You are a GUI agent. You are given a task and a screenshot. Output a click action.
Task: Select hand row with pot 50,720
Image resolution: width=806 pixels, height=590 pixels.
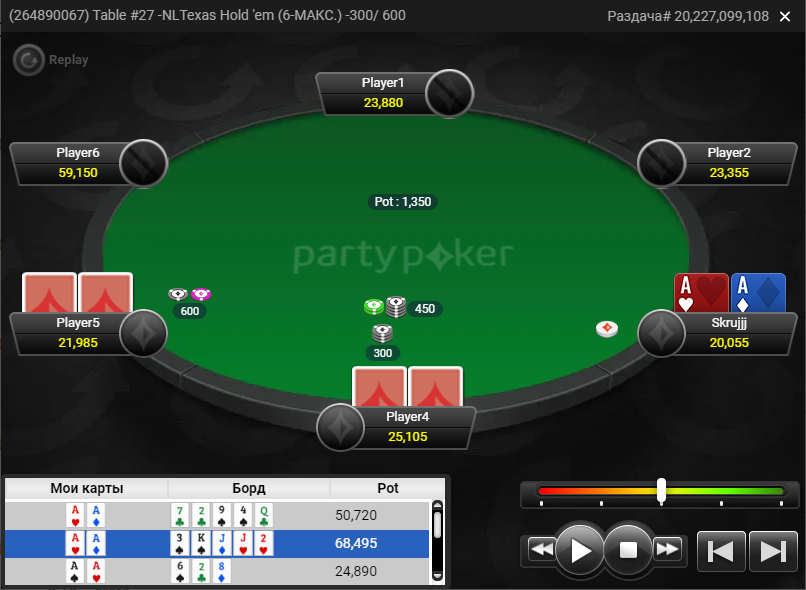(217, 515)
